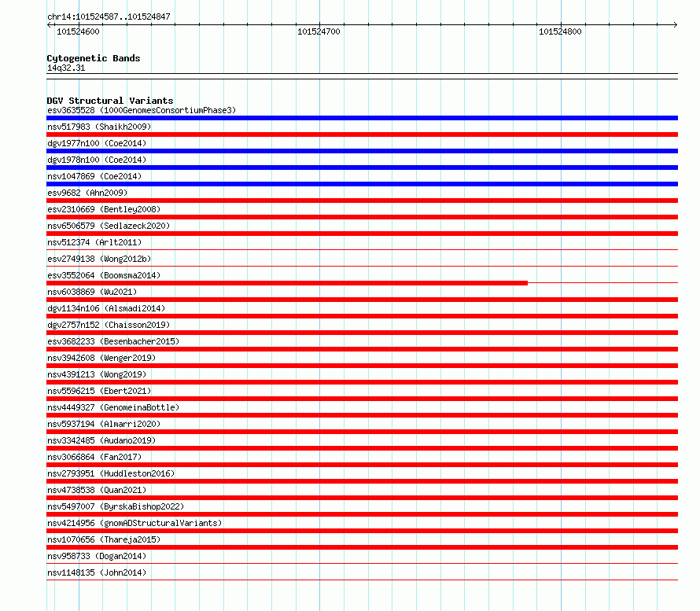The height and width of the screenshot is (611, 700).
Task: Click the DGV Structural Variants track title
Action: click(110, 101)
